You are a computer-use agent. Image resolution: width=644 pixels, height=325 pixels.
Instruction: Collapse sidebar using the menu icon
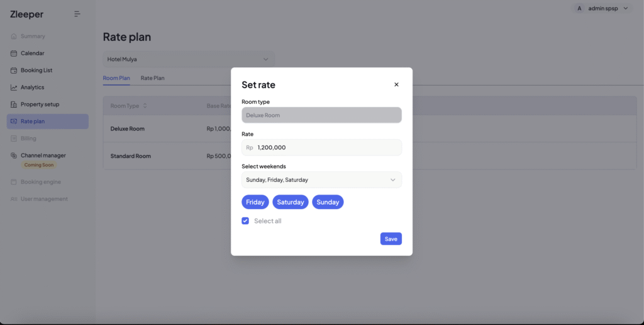77,14
